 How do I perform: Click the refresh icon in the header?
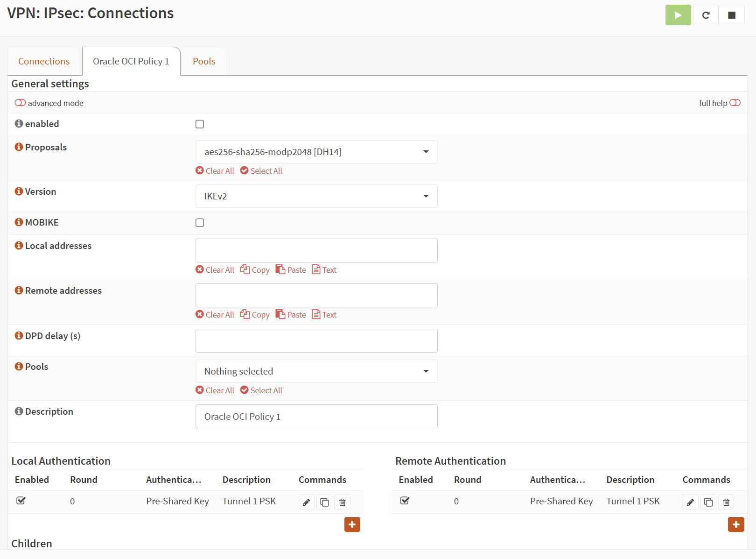coord(705,14)
